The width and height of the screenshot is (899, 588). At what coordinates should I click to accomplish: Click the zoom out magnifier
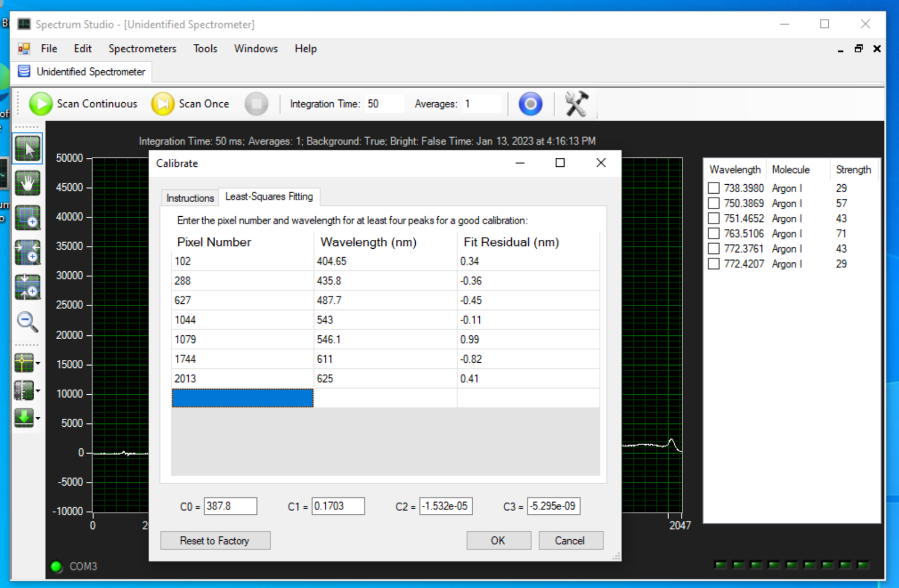click(27, 322)
